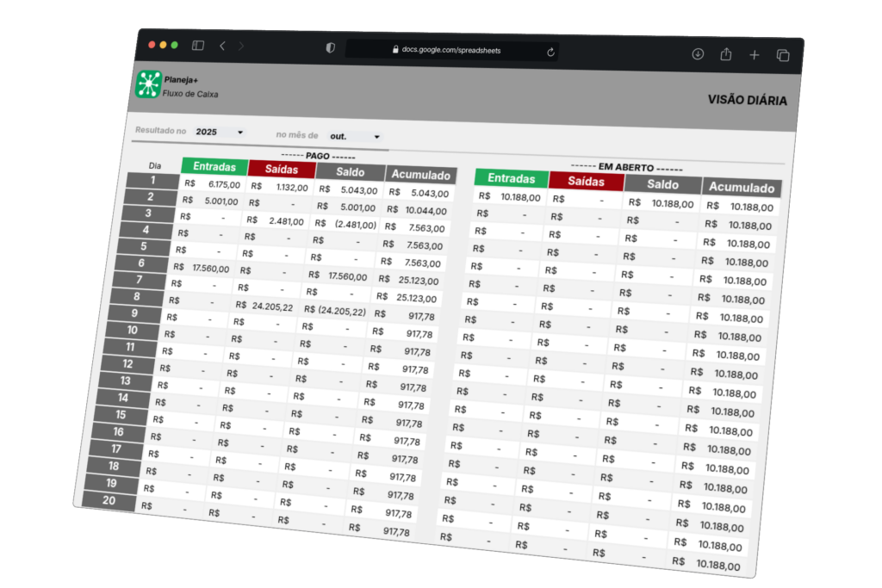
Task: Click the privacy shield icon
Action: click(330, 48)
